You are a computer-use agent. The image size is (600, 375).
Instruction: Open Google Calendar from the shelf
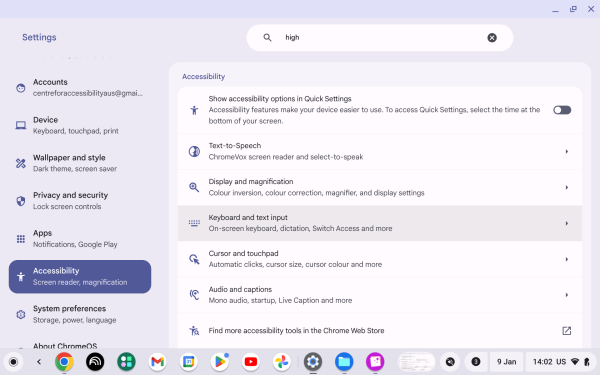[189, 362]
